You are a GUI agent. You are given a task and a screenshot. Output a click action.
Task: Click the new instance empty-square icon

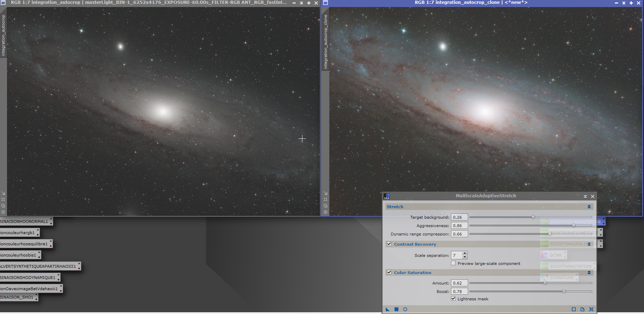point(574,309)
